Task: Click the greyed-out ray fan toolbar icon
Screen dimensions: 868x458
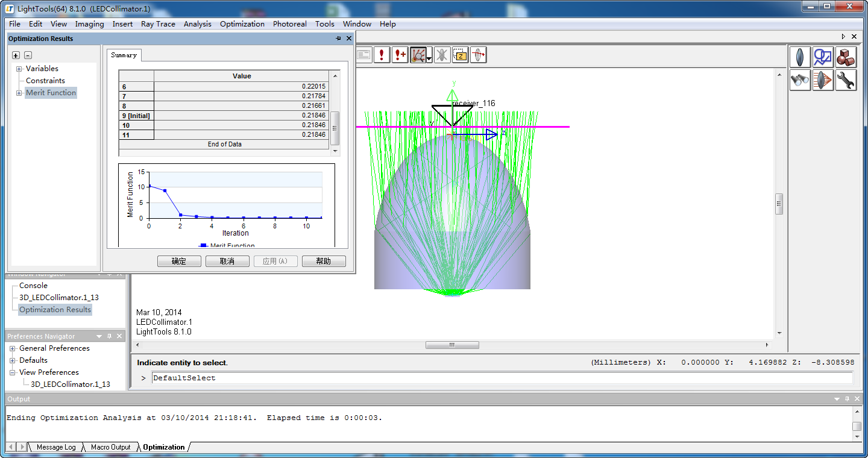Action: click(x=442, y=55)
